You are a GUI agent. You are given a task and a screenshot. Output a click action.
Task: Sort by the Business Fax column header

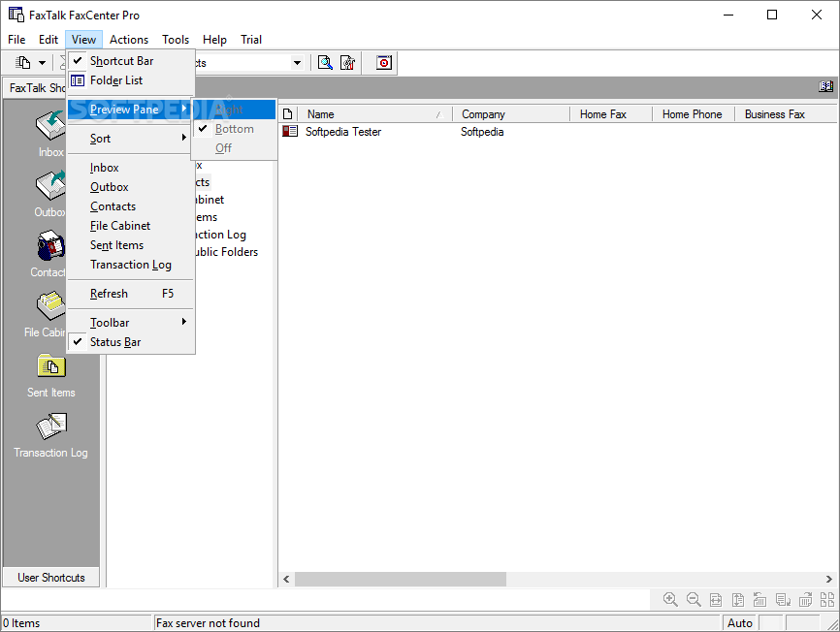[786, 114]
